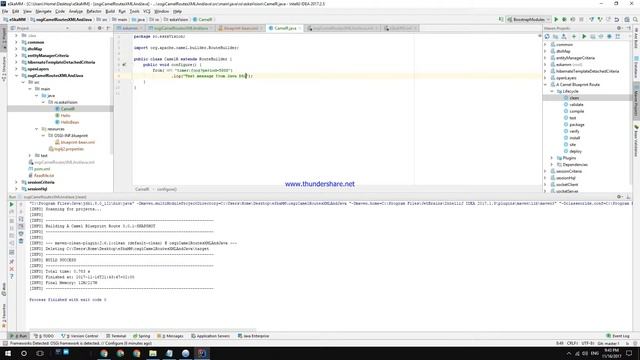
Task: Open the Windows Start menu
Action: tap(8, 353)
